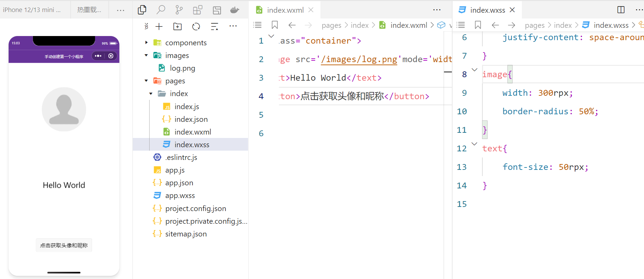644x279 pixels.
Task: Collapse the images folder
Action: [x=147, y=55]
